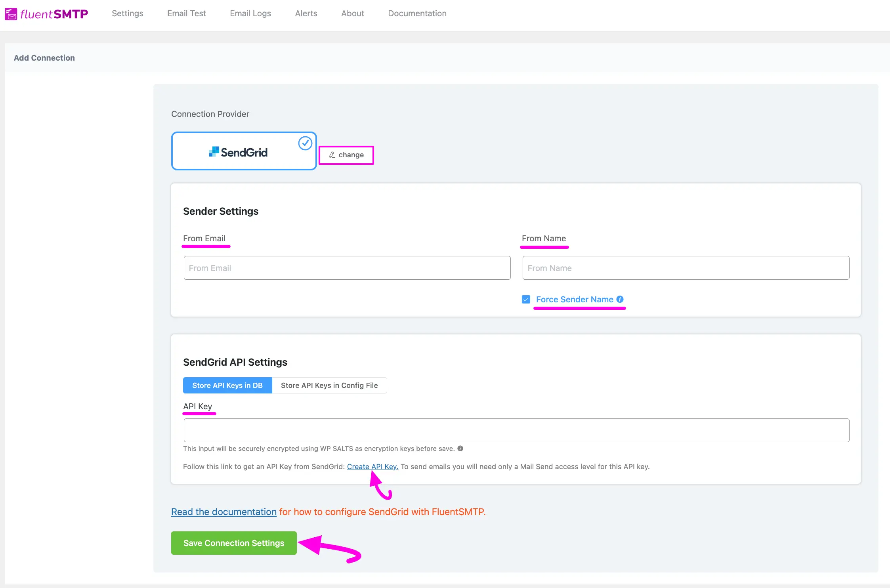Go to Email Logs

click(x=250, y=13)
